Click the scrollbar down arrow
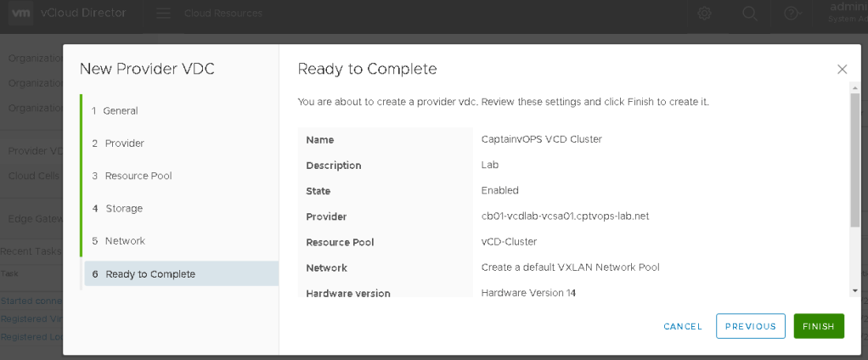The height and width of the screenshot is (360, 868). click(854, 290)
